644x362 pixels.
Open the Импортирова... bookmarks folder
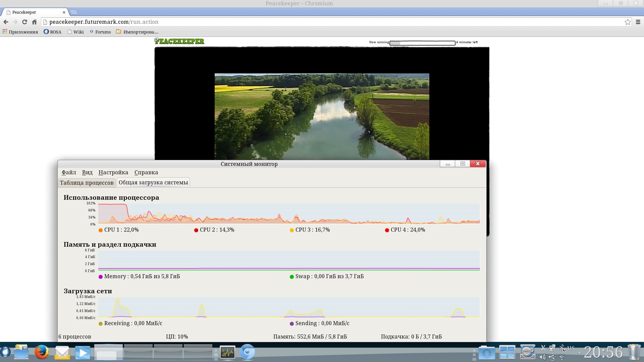(137, 32)
